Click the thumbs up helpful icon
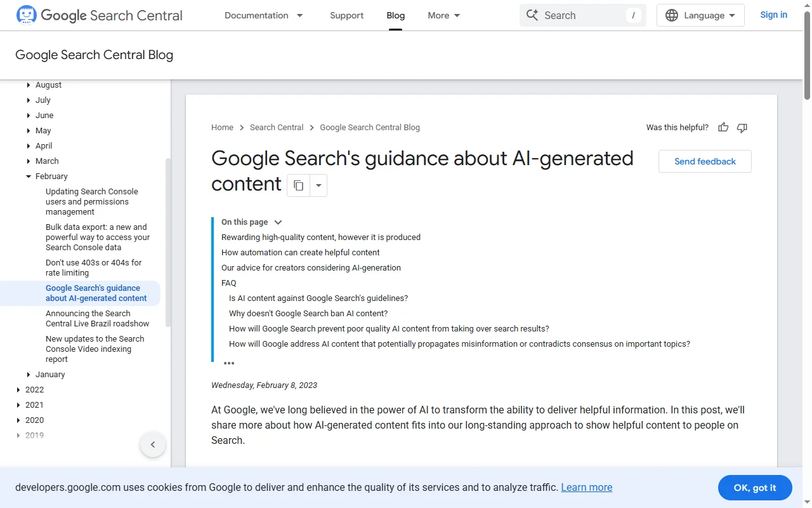 pyautogui.click(x=723, y=128)
